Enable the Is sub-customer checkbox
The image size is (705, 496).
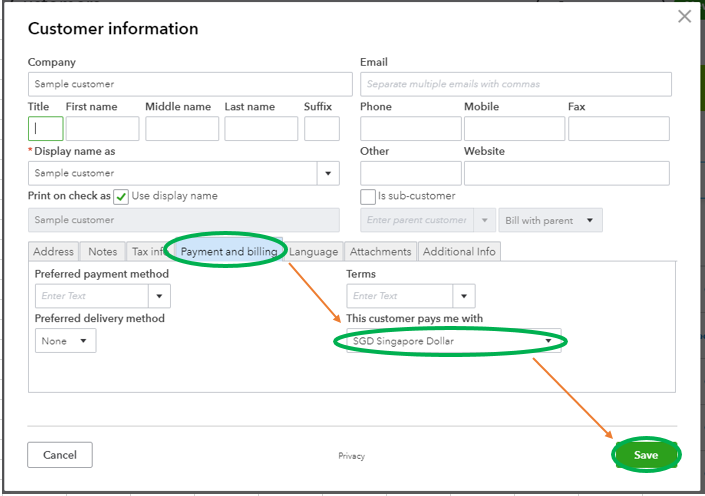[368, 196]
